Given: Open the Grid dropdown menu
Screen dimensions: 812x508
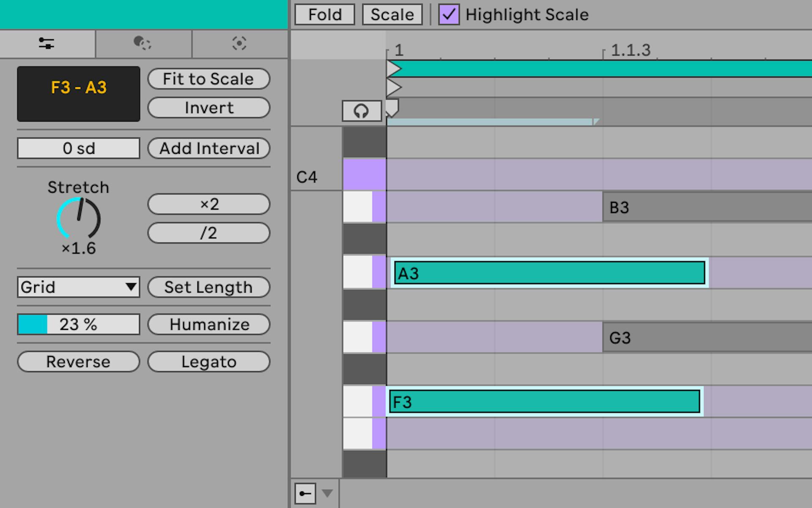Looking at the screenshot, I should click(x=78, y=287).
